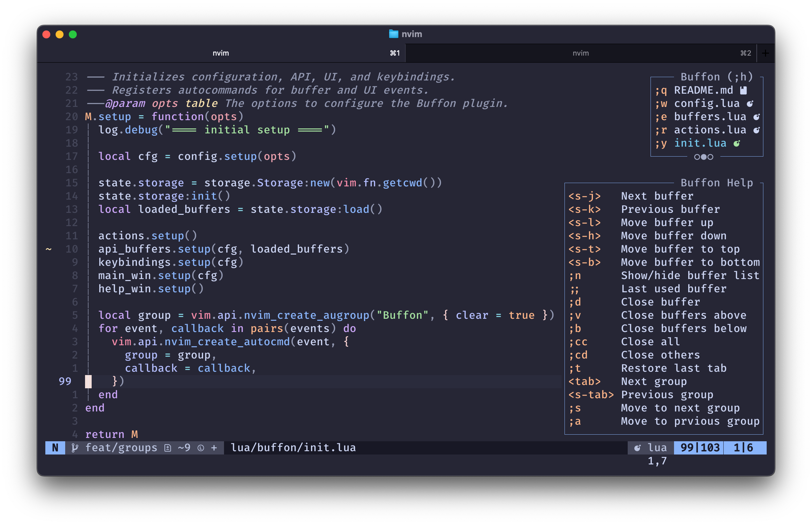Click the clock icon in statusline
Screen dimensions: 812x525
(201, 448)
